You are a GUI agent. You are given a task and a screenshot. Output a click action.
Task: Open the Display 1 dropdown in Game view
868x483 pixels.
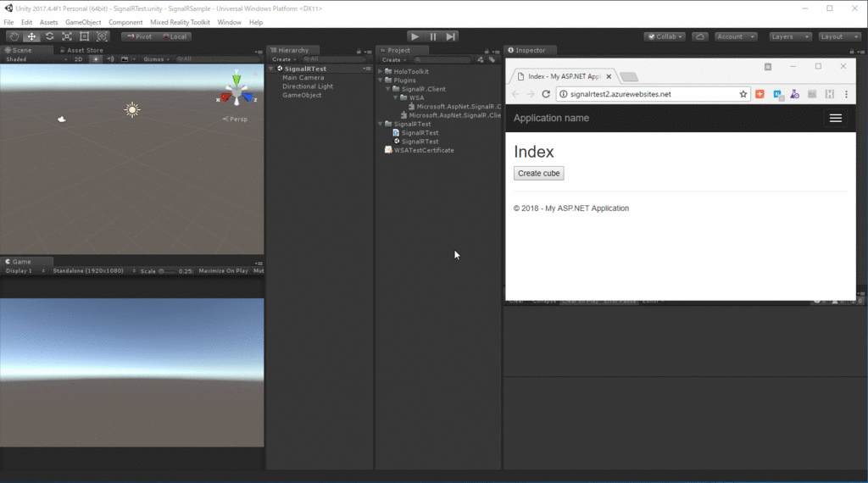25,271
